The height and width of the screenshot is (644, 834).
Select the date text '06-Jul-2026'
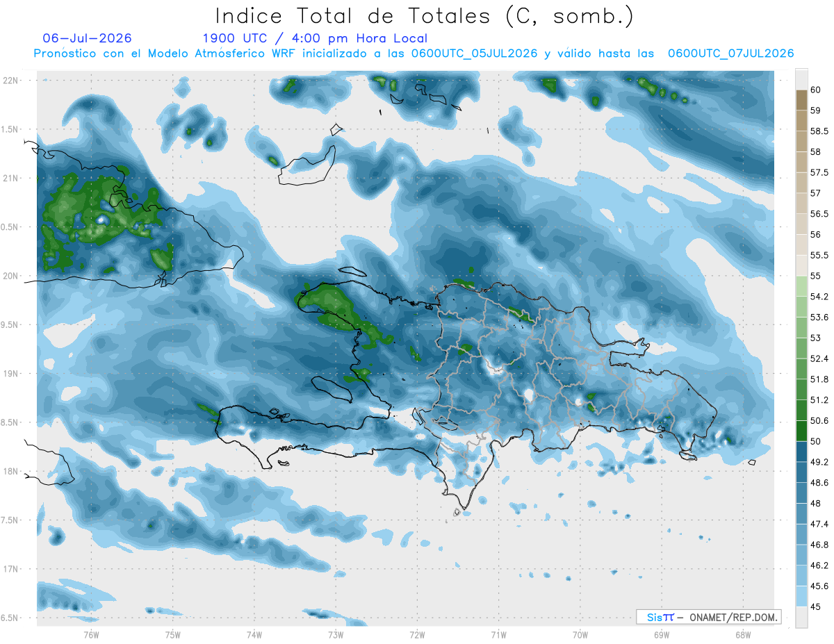[x=87, y=38]
